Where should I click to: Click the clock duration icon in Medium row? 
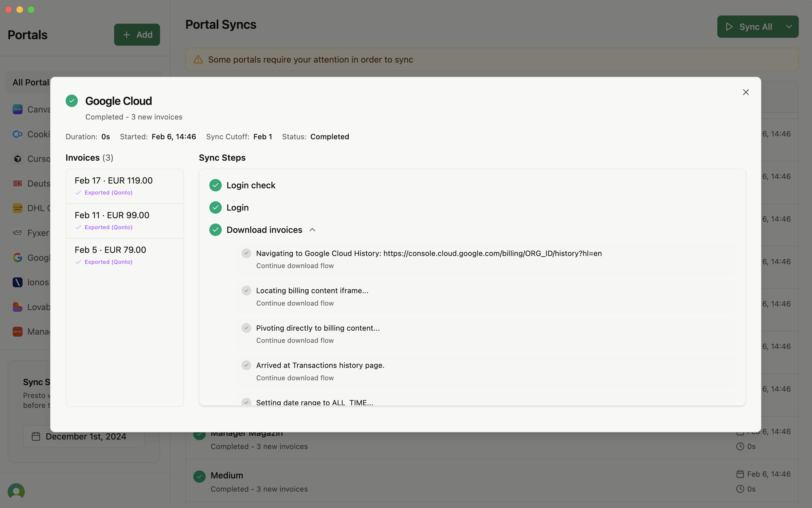coord(740,489)
